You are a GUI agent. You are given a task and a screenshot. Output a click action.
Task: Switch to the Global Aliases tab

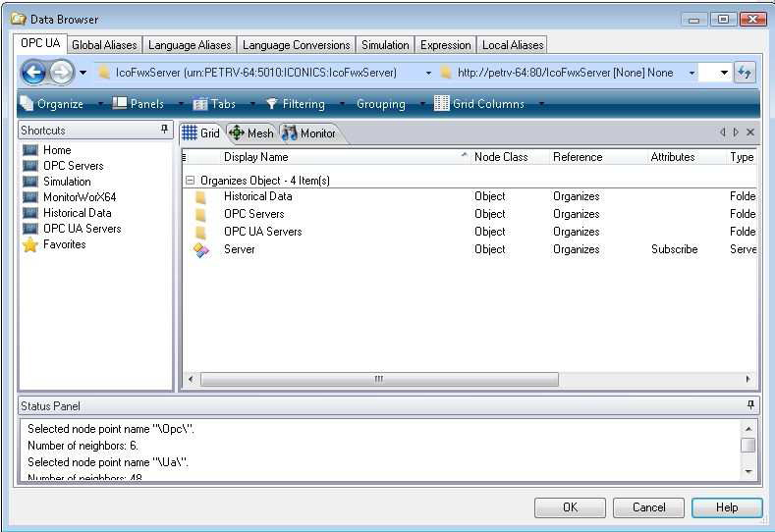pyautogui.click(x=105, y=45)
